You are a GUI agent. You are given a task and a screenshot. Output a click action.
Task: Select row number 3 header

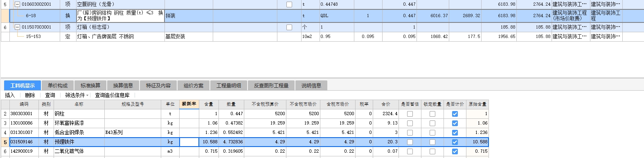pos(5,123)
